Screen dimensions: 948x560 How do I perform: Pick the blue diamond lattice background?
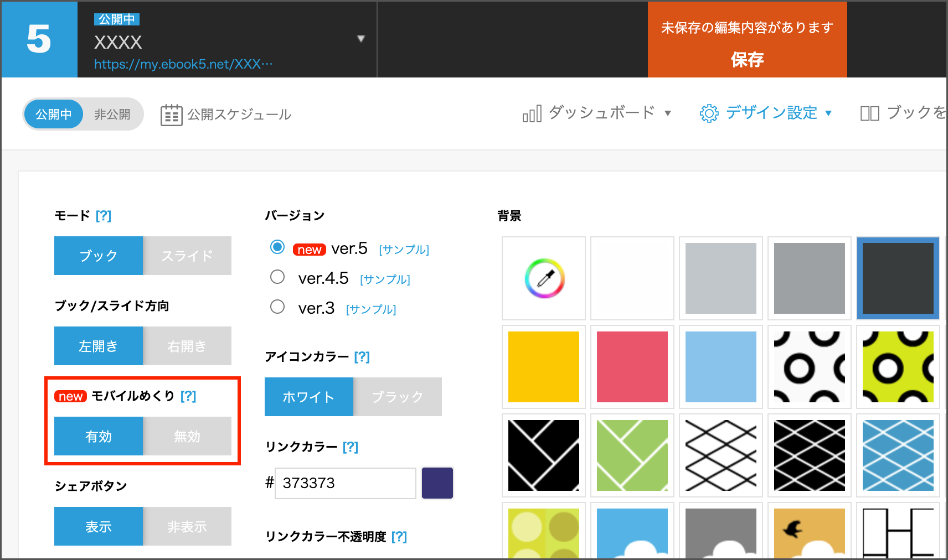click(x=898, y=455)
